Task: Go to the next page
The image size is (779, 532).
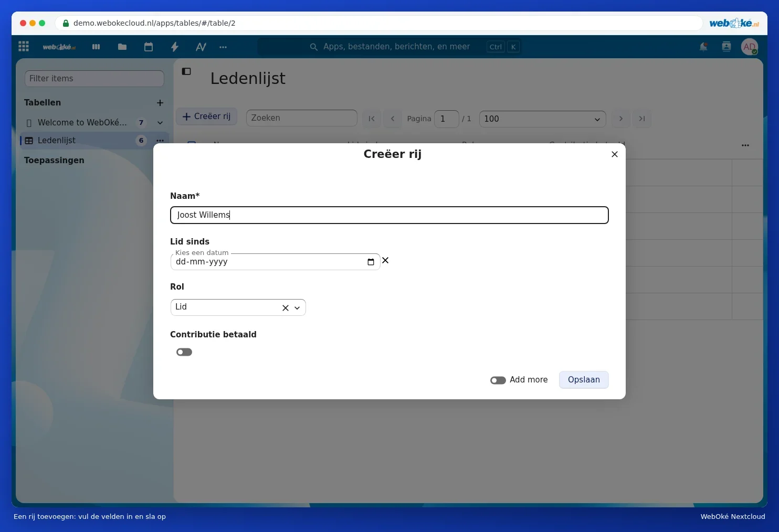Action: pos(621,119)
